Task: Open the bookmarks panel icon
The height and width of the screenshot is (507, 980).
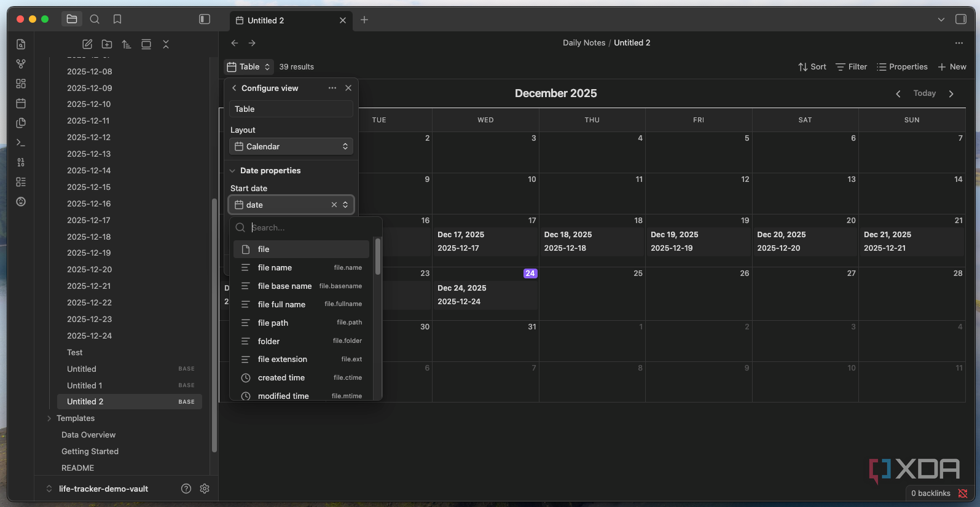Action: (x=117, y=19)
